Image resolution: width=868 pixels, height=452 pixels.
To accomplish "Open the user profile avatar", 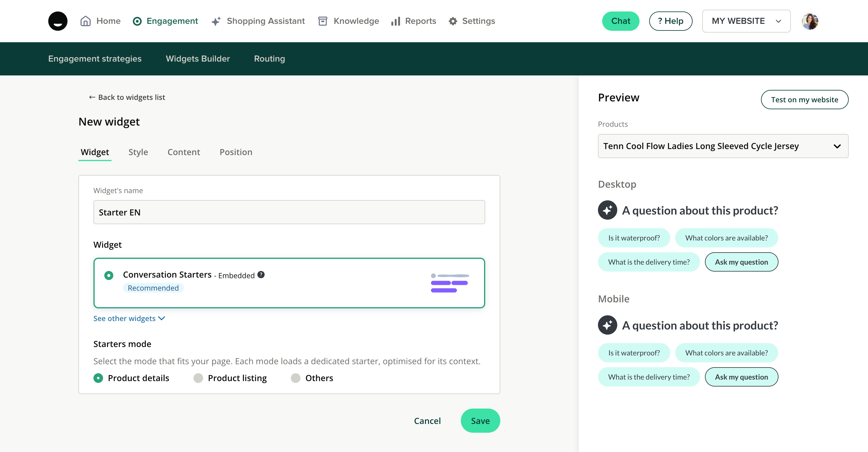I will coord(810,21).
